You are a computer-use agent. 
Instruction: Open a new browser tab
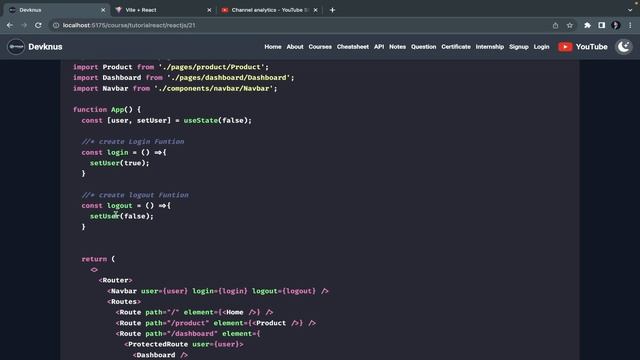pyautogui.click(x=332, y=10)
